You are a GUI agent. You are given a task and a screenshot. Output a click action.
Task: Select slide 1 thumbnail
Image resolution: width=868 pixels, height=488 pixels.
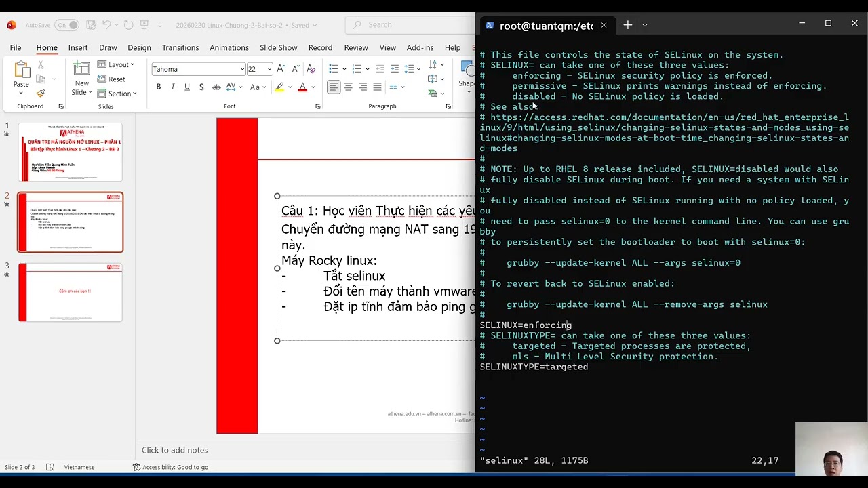click(71, 152)
